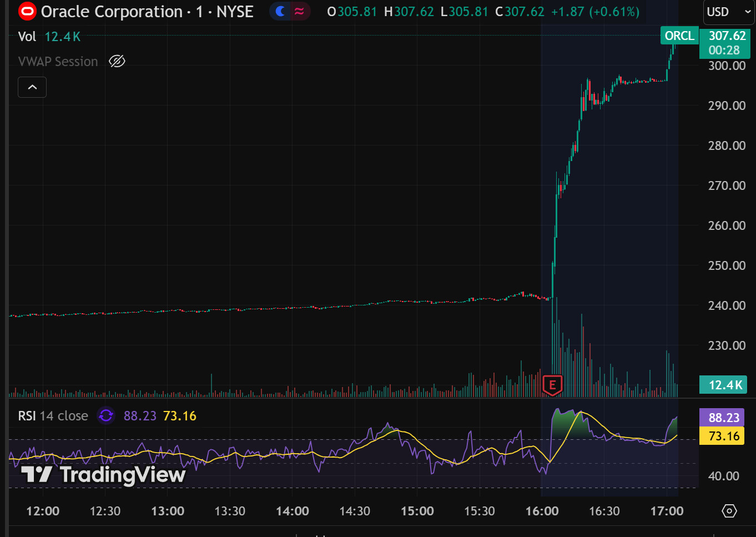Click the 13:00 time axis label
This screenshot has height=537, width=756.
tap(168, 511)
